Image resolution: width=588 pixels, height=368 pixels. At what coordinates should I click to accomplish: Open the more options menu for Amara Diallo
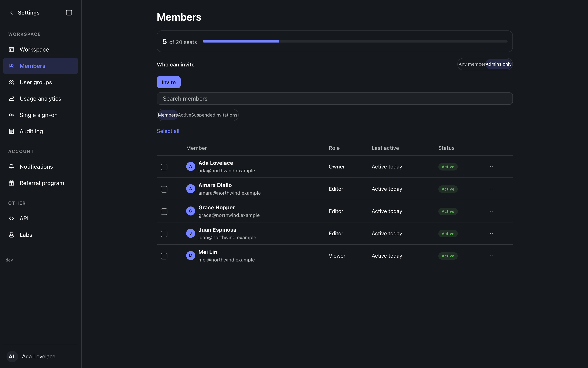491,189
